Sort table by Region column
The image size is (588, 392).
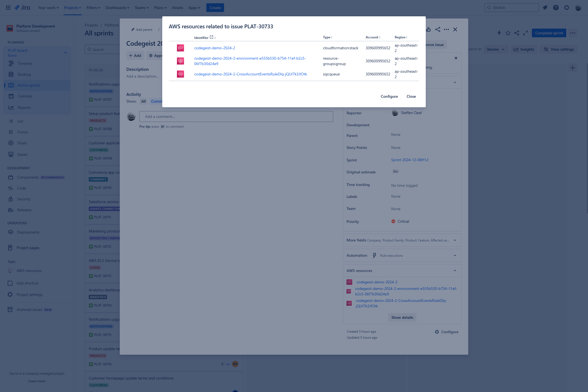click(x=401, y=37)
